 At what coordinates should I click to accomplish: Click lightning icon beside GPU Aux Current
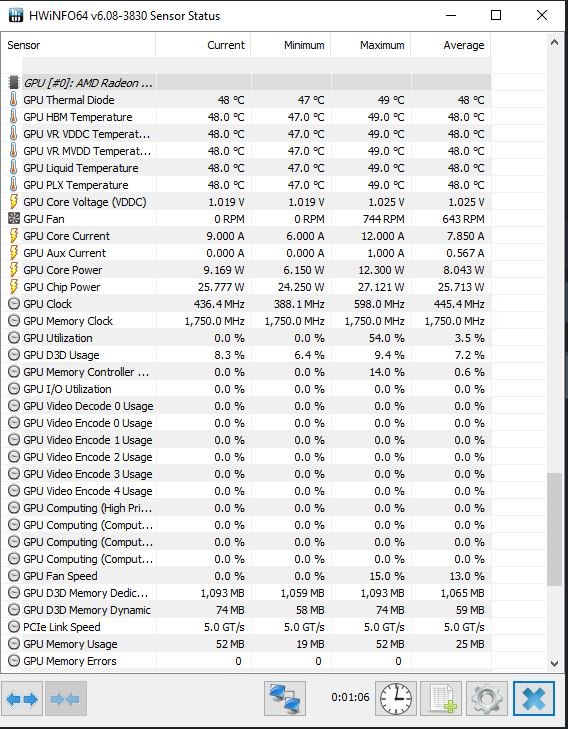[14, 253]
